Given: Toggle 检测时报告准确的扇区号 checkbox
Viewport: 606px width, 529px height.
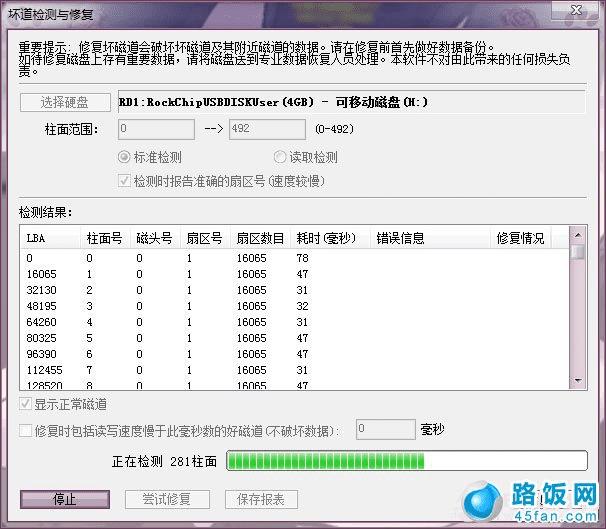Looking at the screenshot, I should coord(221,181).
